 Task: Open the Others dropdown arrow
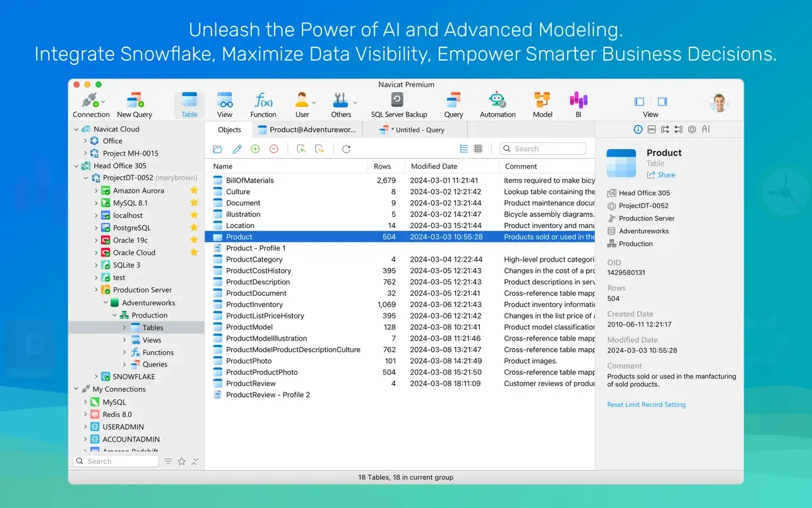(x=355, y=102)
